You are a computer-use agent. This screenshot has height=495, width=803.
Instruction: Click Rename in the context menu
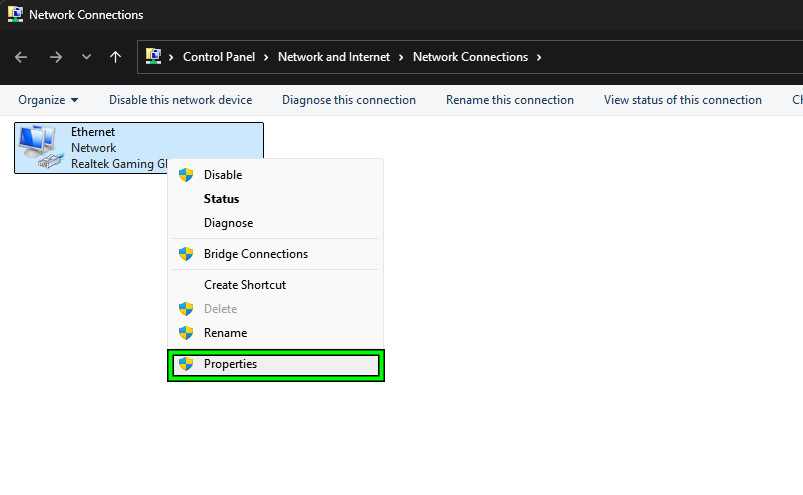coord(225,333)
